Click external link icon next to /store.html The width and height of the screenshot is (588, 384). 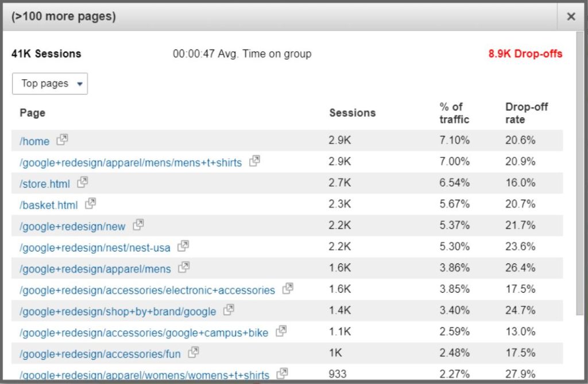[x=83, y=183]
